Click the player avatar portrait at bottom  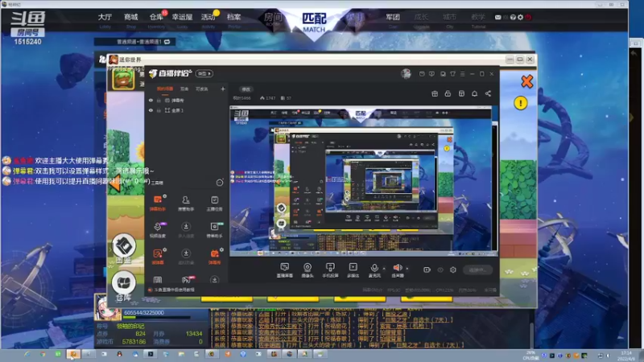pyautogui.click(x=107, y=307)
